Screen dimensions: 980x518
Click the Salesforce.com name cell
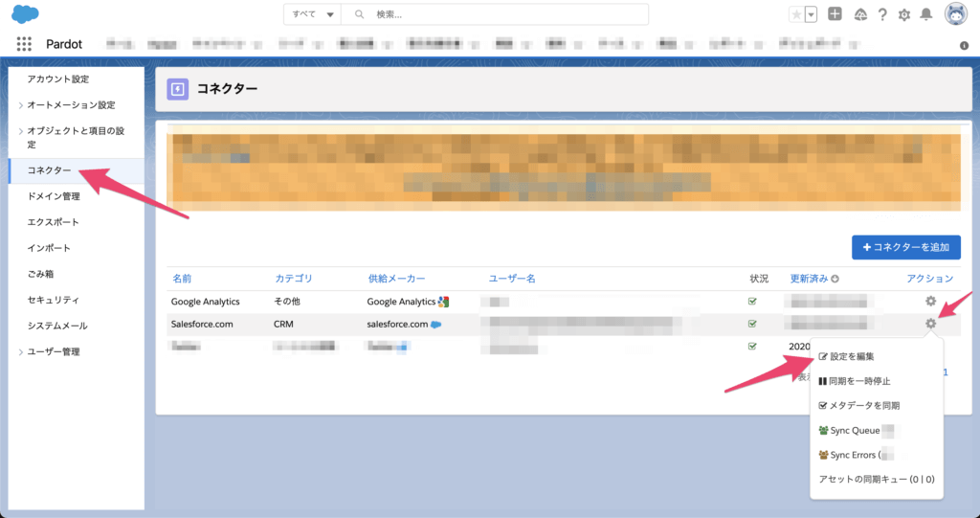coord(202,324)
